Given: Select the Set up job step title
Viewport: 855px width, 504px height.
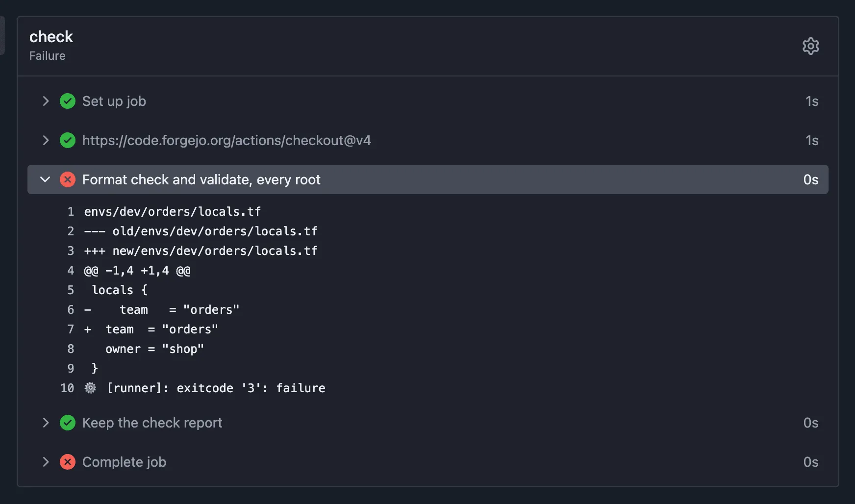Looking at the screenshot, I should point(114,101).
